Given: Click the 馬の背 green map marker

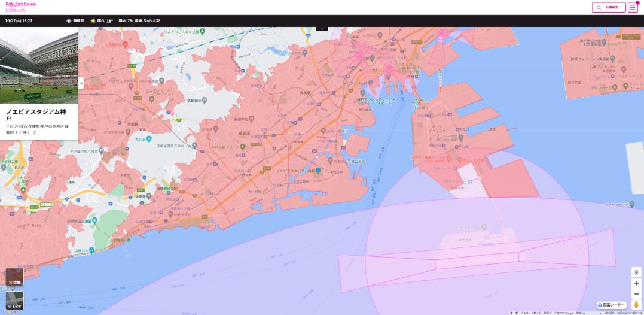Looking at the screenshot, I should pyautogui.click(x=149, y=138).
